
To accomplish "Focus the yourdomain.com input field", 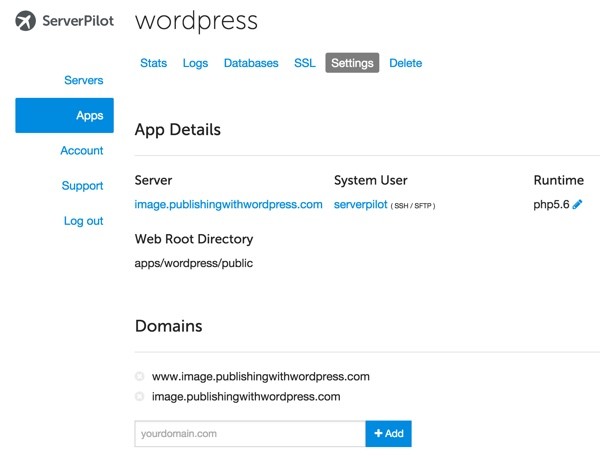I will coord(250,433).
